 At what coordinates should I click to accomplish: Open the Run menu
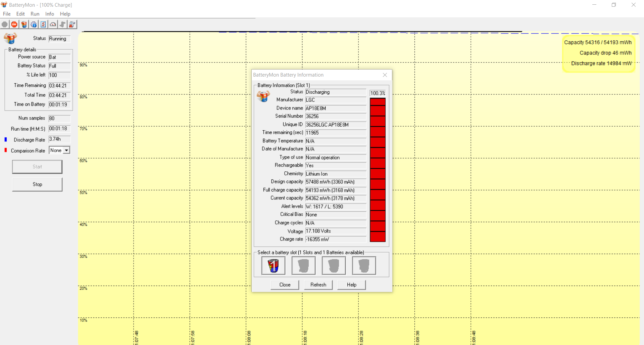35,14
